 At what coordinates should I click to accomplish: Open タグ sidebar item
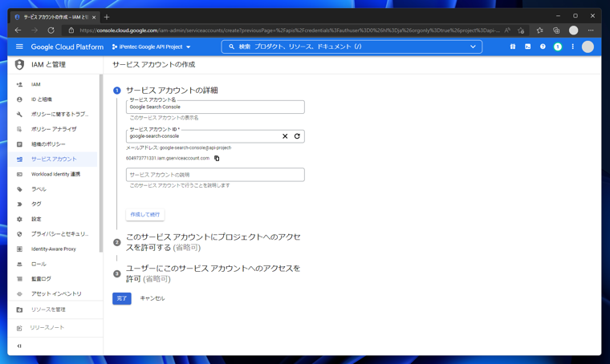(x=53, y=204)
